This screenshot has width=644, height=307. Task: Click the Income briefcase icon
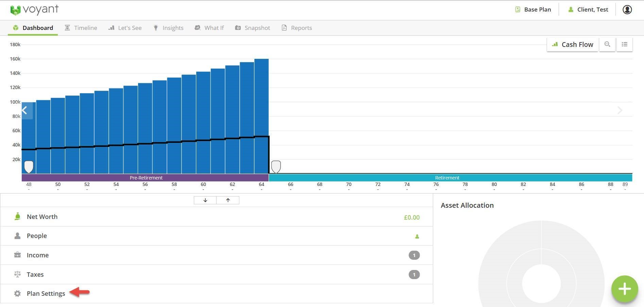[x=17, y=255]
